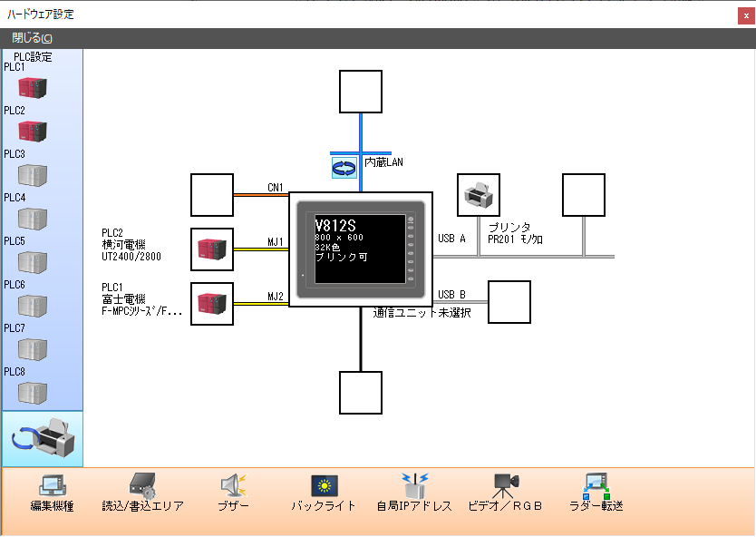The width and height of the screenshot is (756, 537).
Task: Open the ブザー buzzer settings
Action: point(234,493)
